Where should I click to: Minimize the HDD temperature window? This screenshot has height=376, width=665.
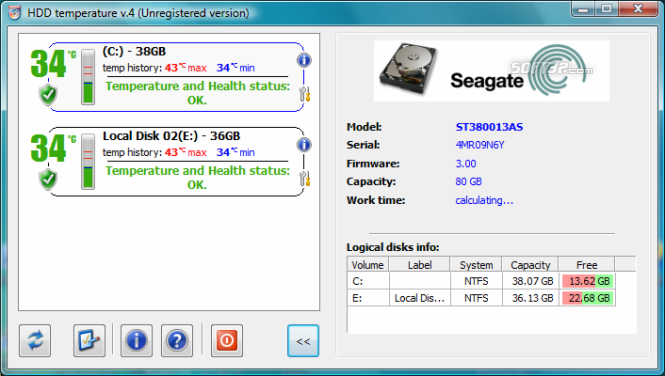(583, 8)
